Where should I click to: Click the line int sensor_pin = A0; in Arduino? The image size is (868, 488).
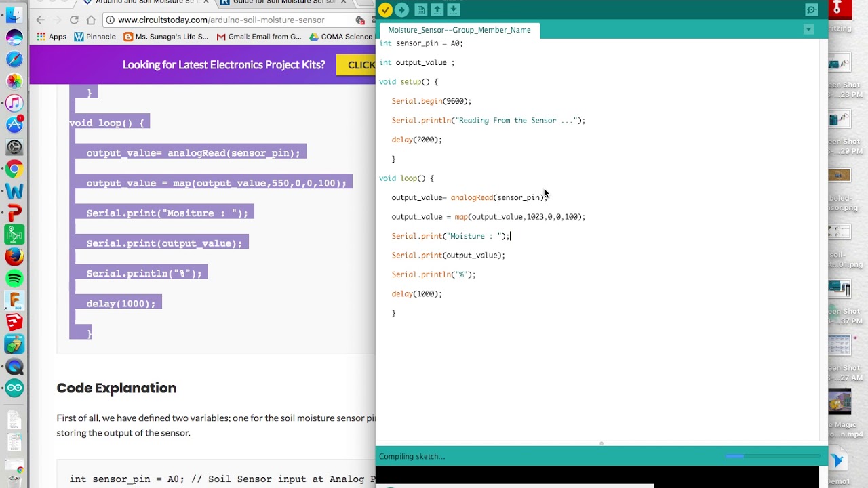[421, 43]
